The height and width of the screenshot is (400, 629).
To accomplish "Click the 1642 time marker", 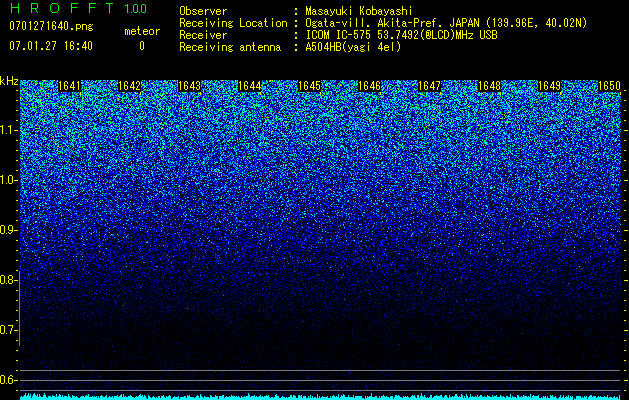I will (130, 86).
